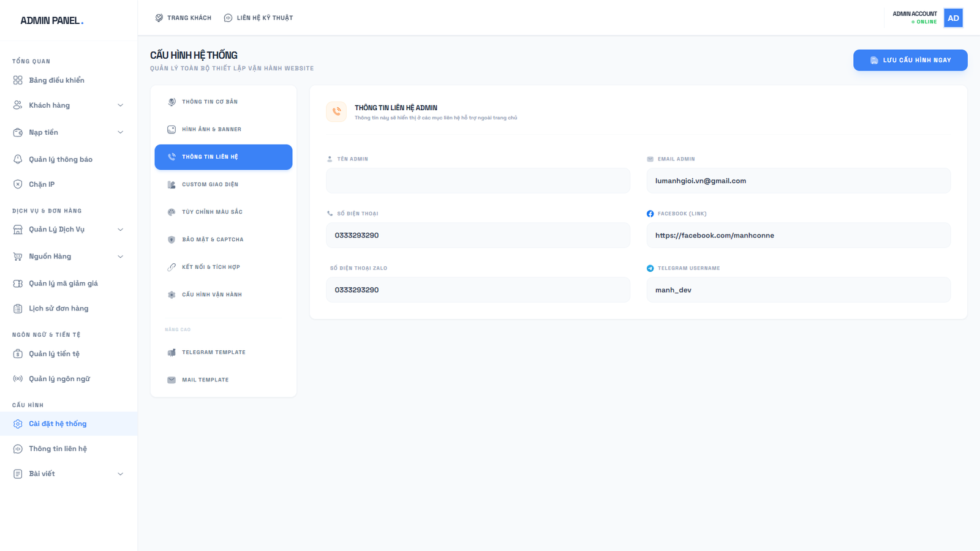Click the AD admin avatar
This screenshot has width=980, height=551.
pyautogui.click(x=953, y=18)
